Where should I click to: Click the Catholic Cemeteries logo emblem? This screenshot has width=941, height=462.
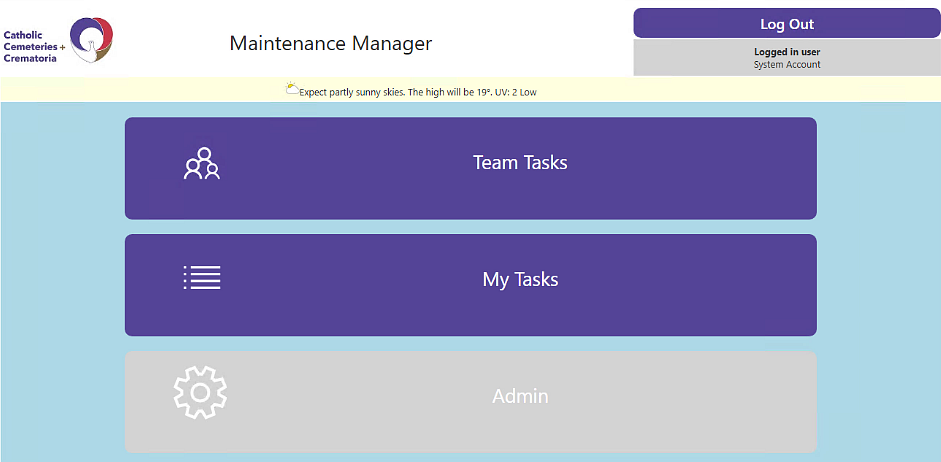pyautogui.click(x=91, y=40)
